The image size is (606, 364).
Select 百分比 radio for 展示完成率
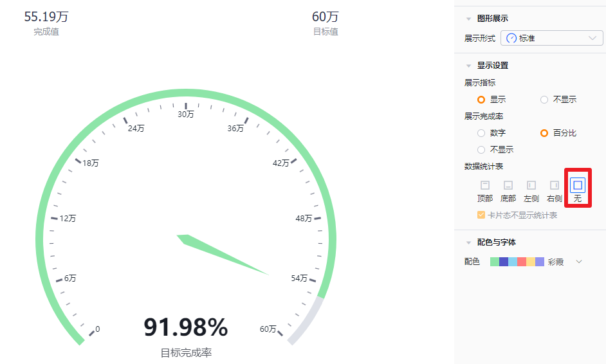(x=544, y=133)
